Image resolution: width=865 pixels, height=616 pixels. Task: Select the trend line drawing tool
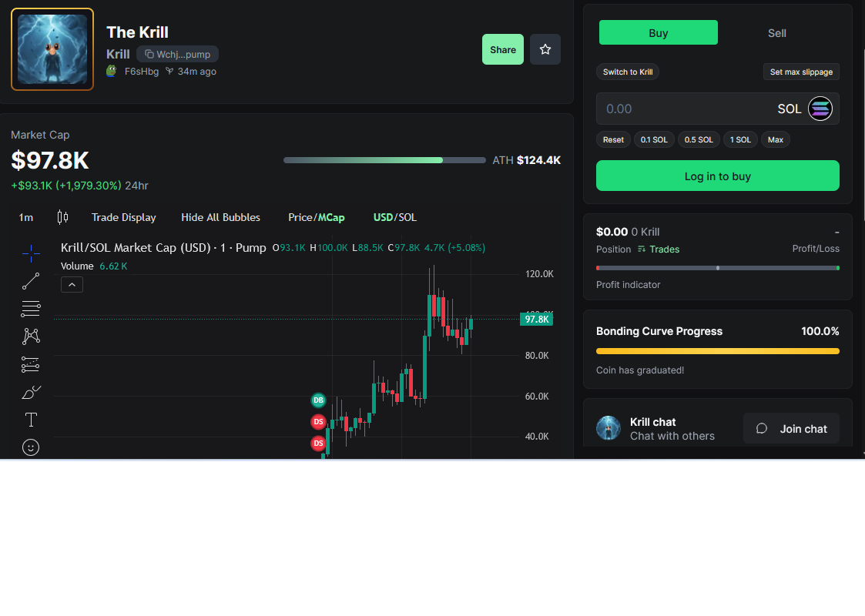[x=31, y=281]
